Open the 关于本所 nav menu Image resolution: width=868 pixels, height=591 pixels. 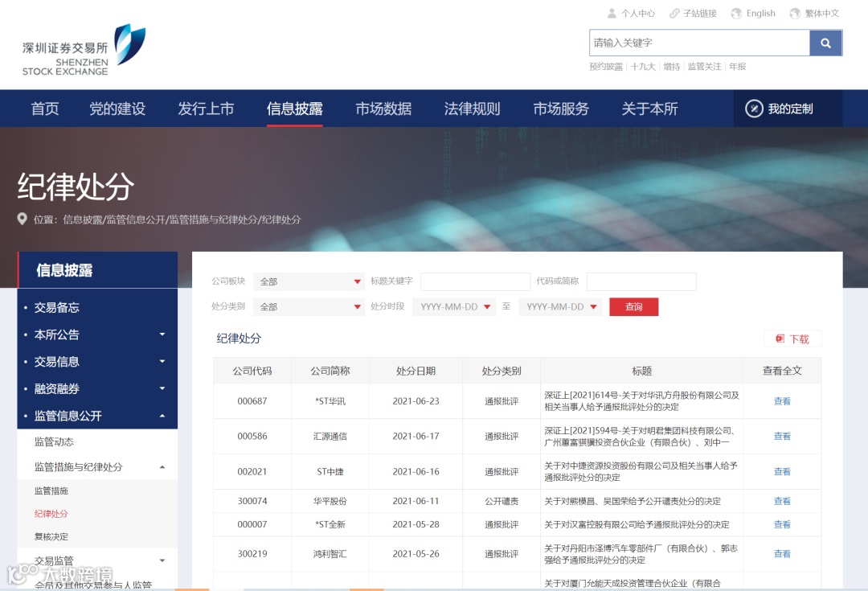click(x=650, y=109)
